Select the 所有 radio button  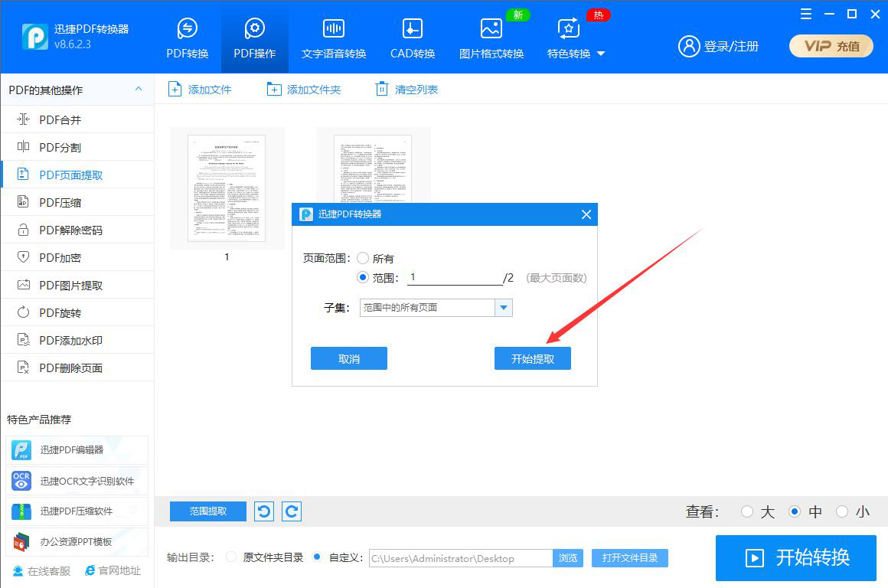click(363, 258)
